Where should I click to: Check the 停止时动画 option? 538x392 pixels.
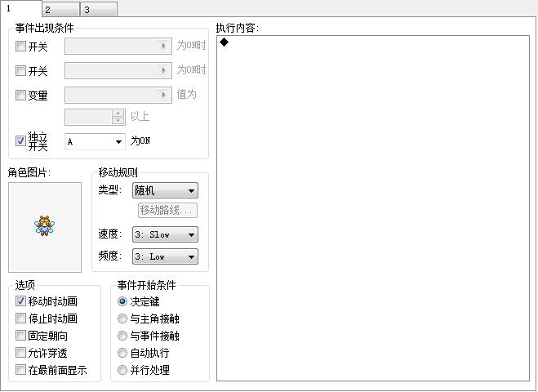tap(20, 318)
